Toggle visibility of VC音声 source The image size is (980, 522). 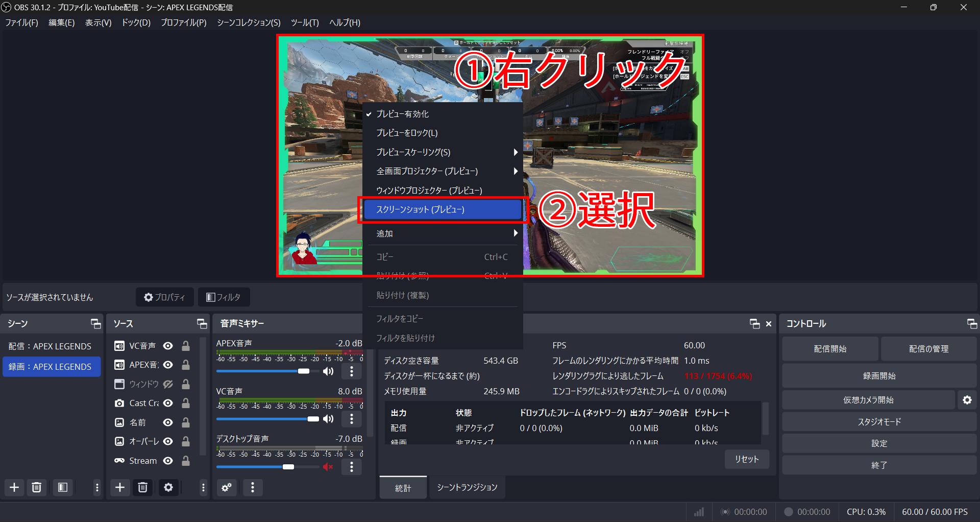(x=168, y=346)
